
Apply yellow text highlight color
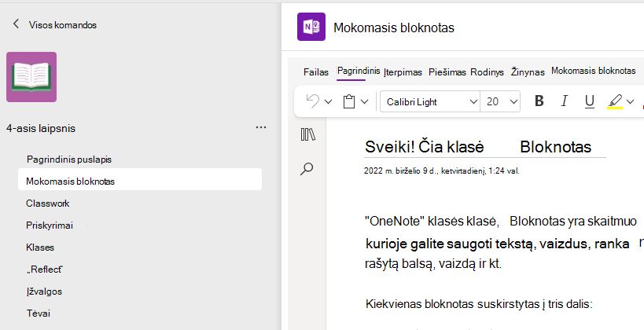click(x=615, y=101)
